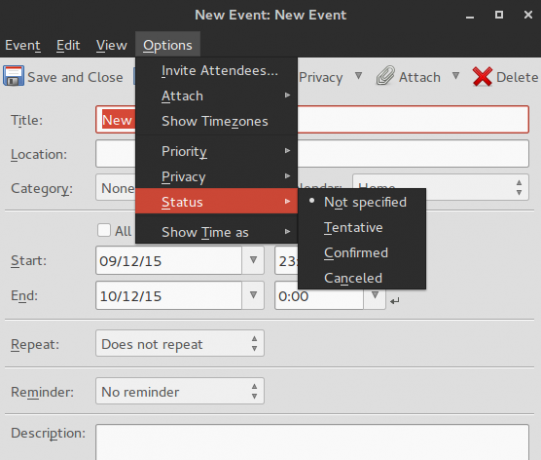Screen dimensions: 541x460
Task: Open the End date picker dropdown
Action: point(253,295)
